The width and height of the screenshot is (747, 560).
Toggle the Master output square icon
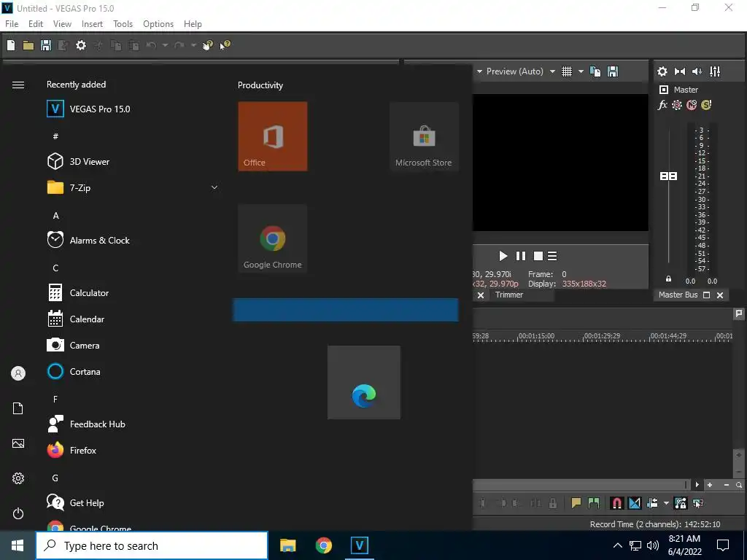click(664, 90)
